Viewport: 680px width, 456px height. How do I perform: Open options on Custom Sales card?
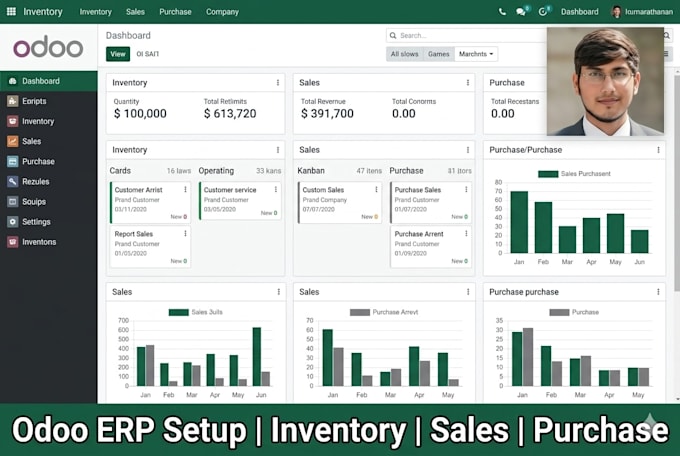point(376,190)
